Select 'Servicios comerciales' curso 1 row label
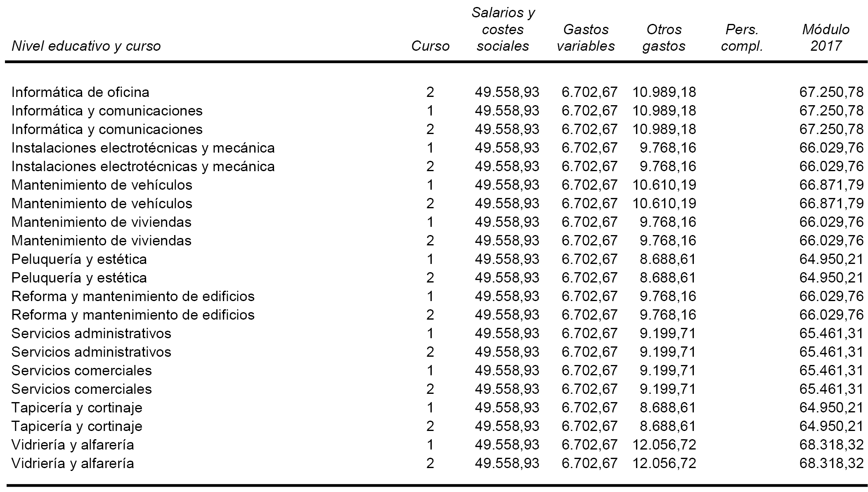868x492 pixels. tap(82, 370)
